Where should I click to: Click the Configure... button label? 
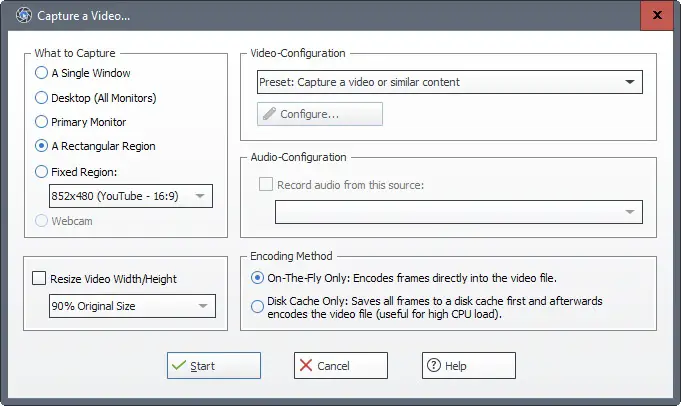coord(310,115)
